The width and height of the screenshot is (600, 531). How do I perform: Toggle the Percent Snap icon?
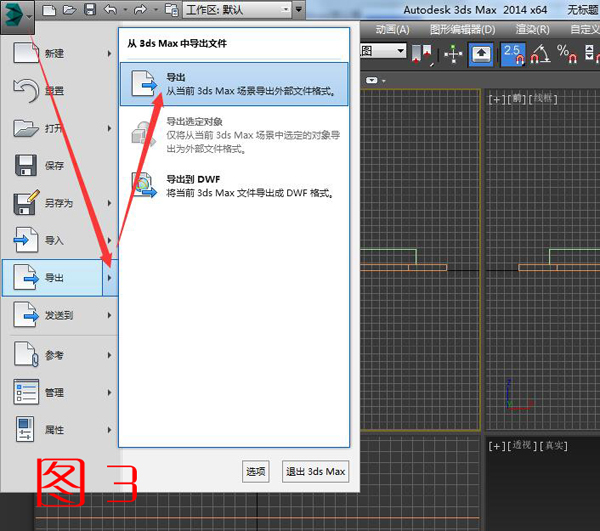pos(567,54)
